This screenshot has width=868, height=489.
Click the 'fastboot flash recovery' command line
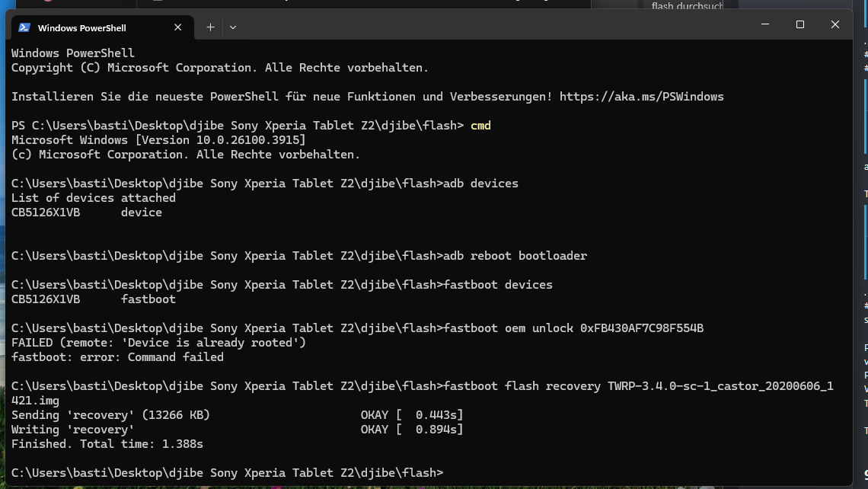[x=638, y=386]
